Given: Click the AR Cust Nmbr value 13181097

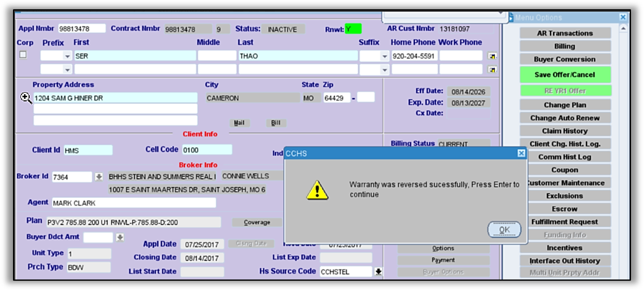Looking at the screenshot, I should [x=466, y=28].
